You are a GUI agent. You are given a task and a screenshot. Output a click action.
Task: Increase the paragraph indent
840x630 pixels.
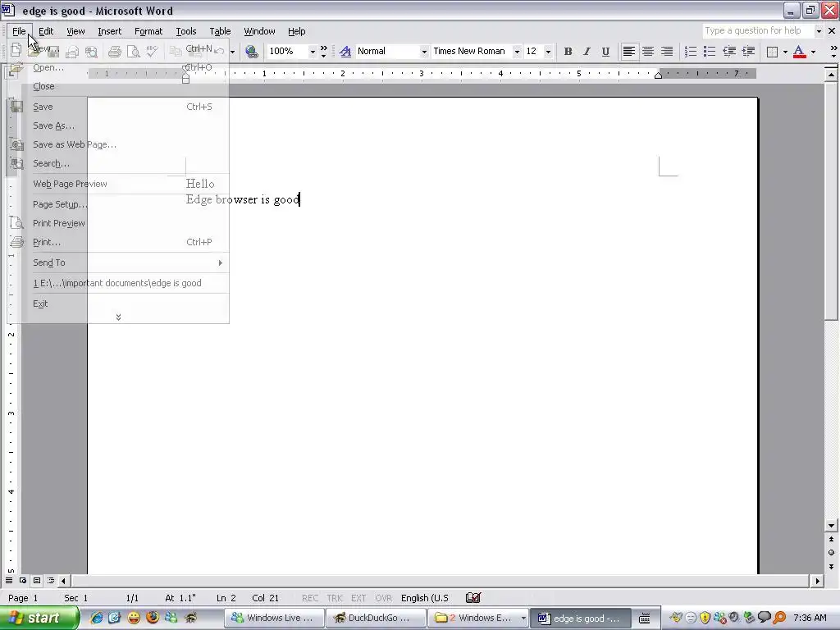(x=748, y=52)
